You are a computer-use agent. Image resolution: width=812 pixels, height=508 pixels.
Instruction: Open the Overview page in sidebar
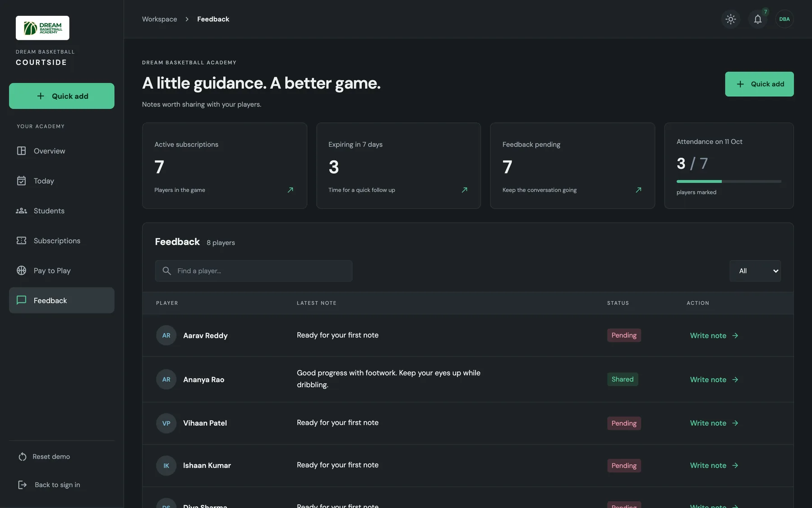click(62, 151)
